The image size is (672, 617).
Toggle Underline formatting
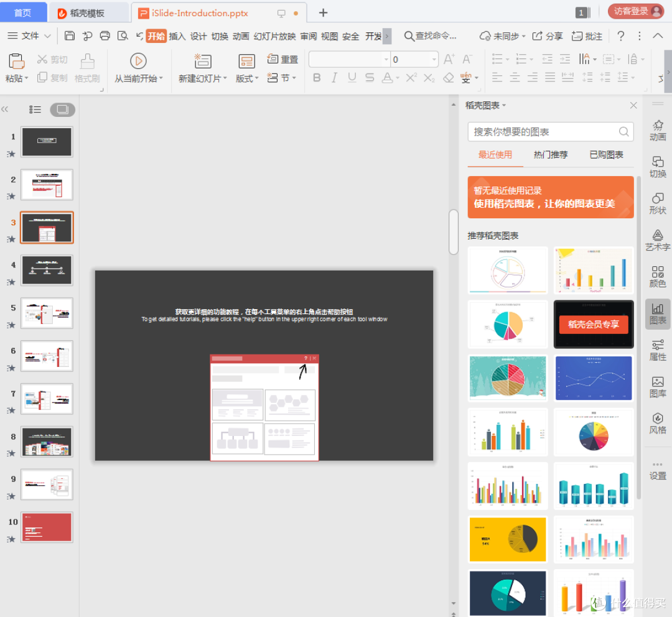click(x=352, y=78)
